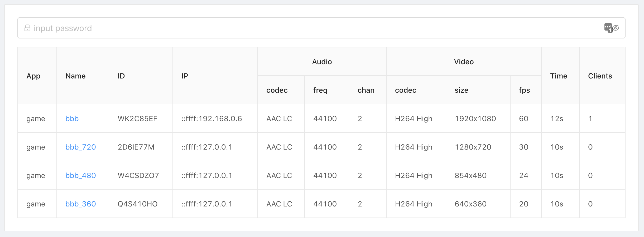Screen dimensions: 644x237
Task: Click the Clients column header
Action: [x=600, y=76]
